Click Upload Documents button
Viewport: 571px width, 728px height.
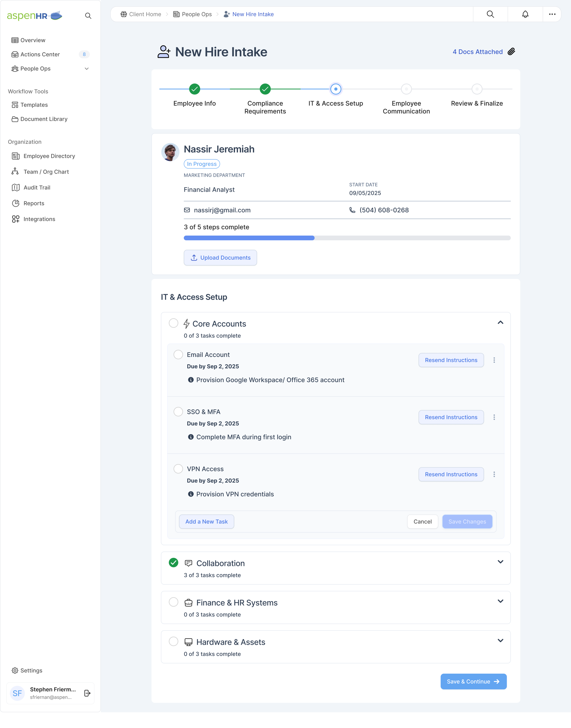pyautogui.click(x=220, y=258)
